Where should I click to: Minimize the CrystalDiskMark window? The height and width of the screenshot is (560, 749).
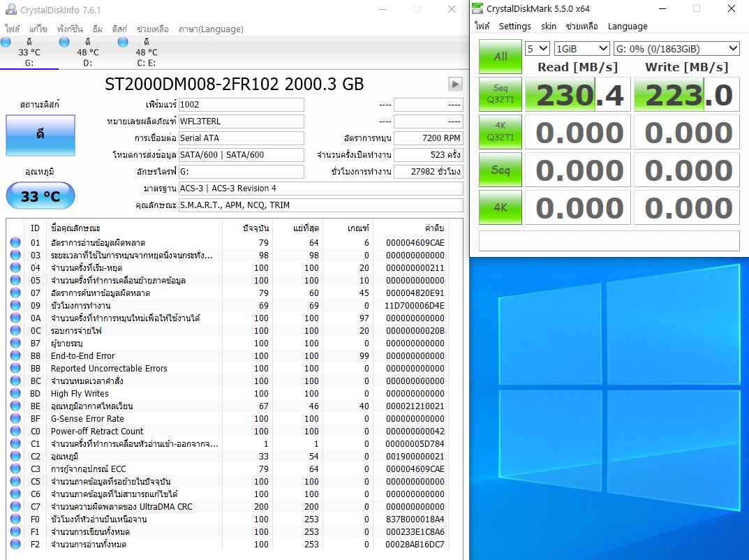(x=662, y=8)
